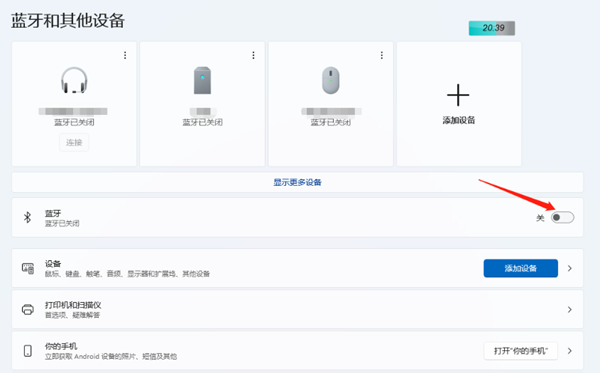
Task: Click the 蓝牙已关闭 status under the mouse
Action: (331, 122)
